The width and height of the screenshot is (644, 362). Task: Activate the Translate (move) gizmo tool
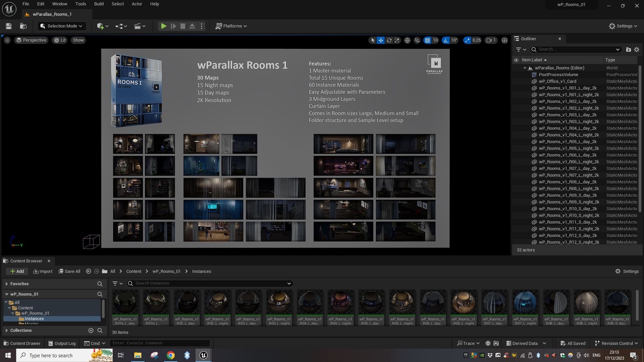[381, 40]
